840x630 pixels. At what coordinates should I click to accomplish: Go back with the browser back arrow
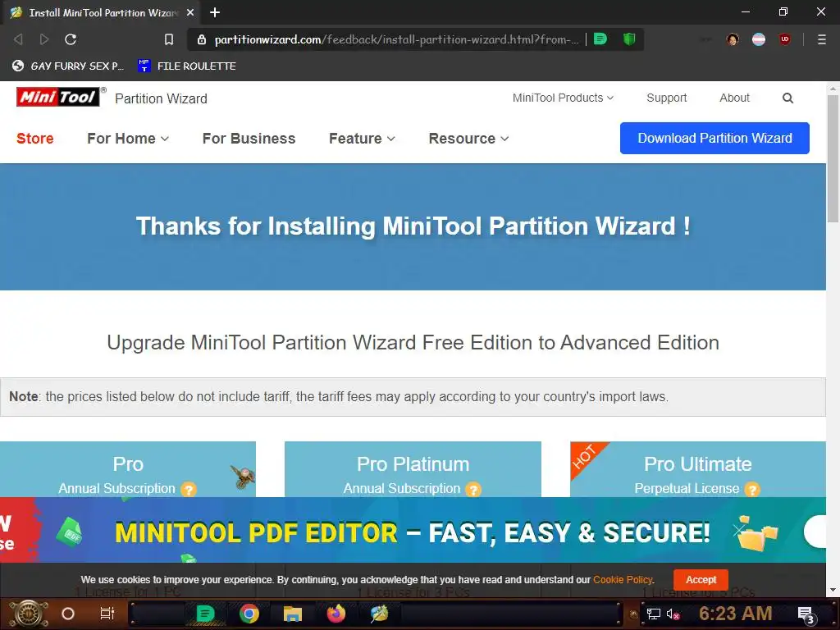click(18, 39)
